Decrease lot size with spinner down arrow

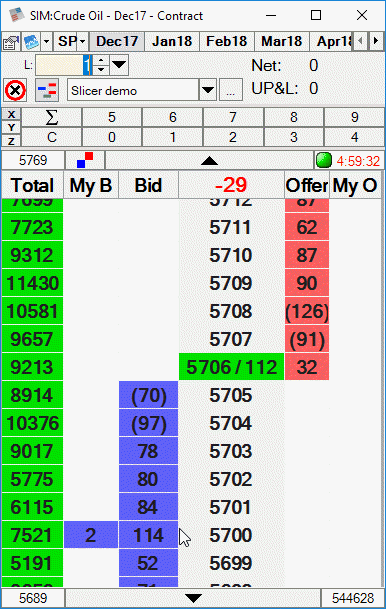(x=101, y=70)
